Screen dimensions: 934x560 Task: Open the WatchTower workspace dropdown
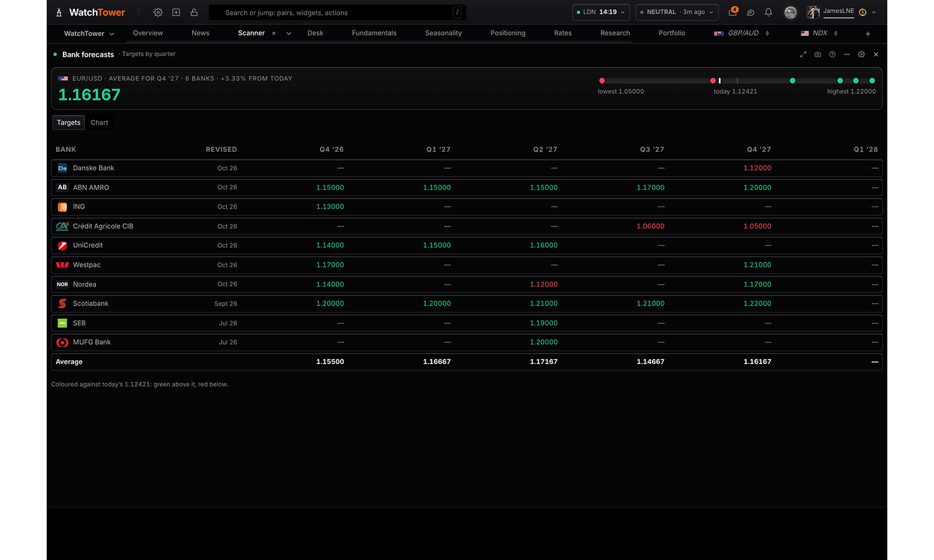89,34
